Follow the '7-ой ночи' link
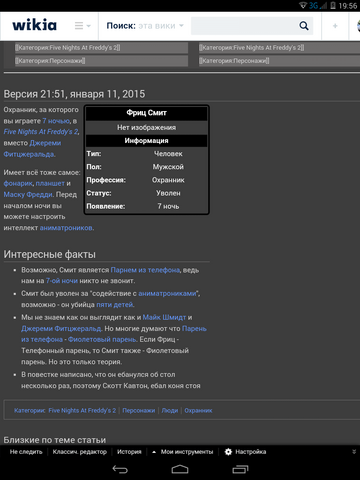This screenshot has height=480, width=360. tap(62, 281)
